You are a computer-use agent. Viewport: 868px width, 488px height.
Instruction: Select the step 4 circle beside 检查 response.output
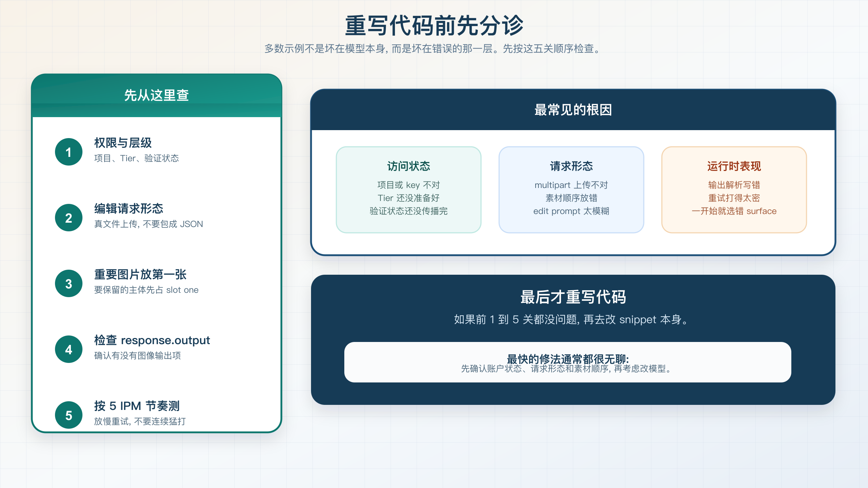[x=68, y=349]
